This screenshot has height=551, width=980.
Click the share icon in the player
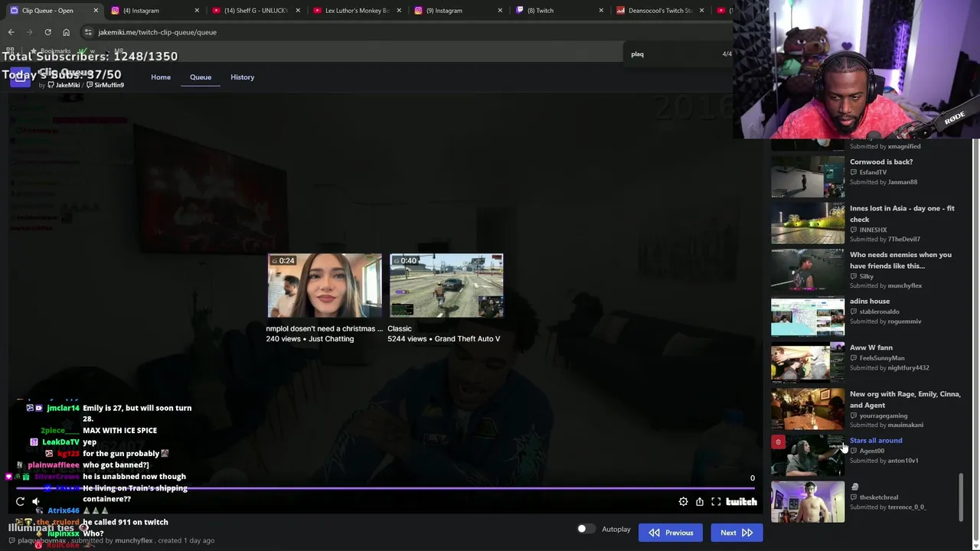coord(700,502)
